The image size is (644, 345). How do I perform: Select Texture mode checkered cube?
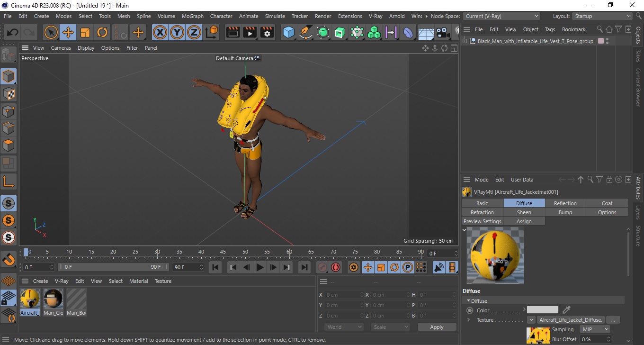[9, 94]
